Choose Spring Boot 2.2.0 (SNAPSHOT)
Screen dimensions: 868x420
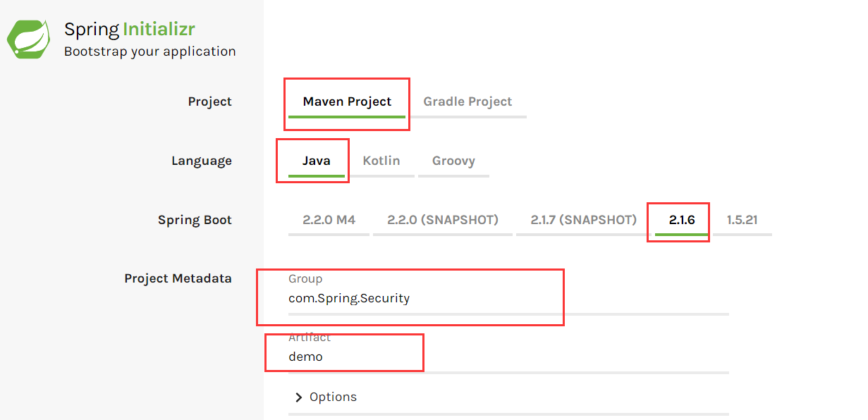[443, 221]
